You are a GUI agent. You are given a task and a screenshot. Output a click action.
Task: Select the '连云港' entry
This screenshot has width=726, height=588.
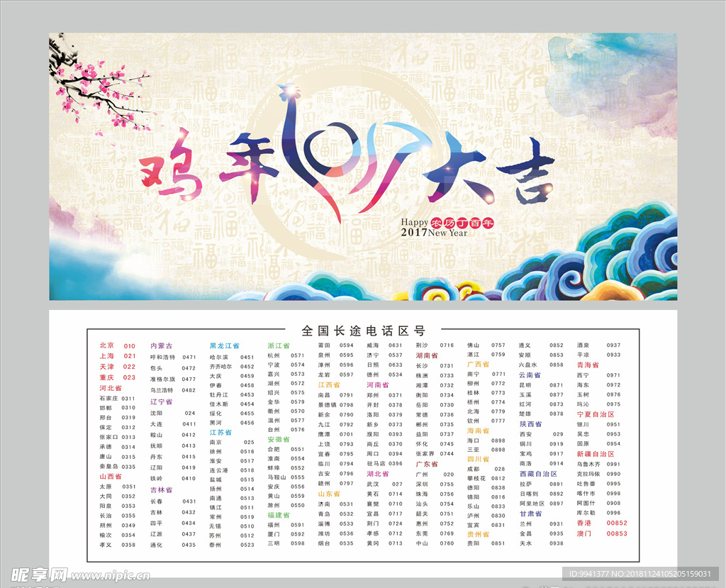[x=219, y=470]
